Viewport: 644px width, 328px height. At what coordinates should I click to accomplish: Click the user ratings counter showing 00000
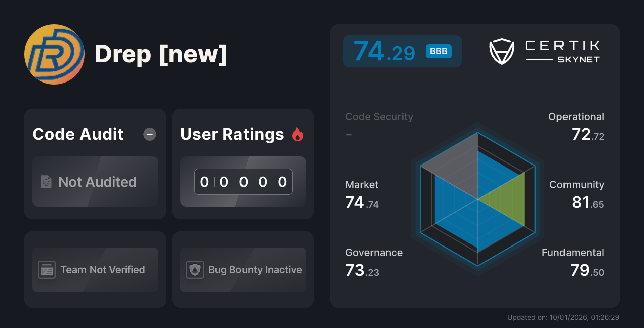243,182
